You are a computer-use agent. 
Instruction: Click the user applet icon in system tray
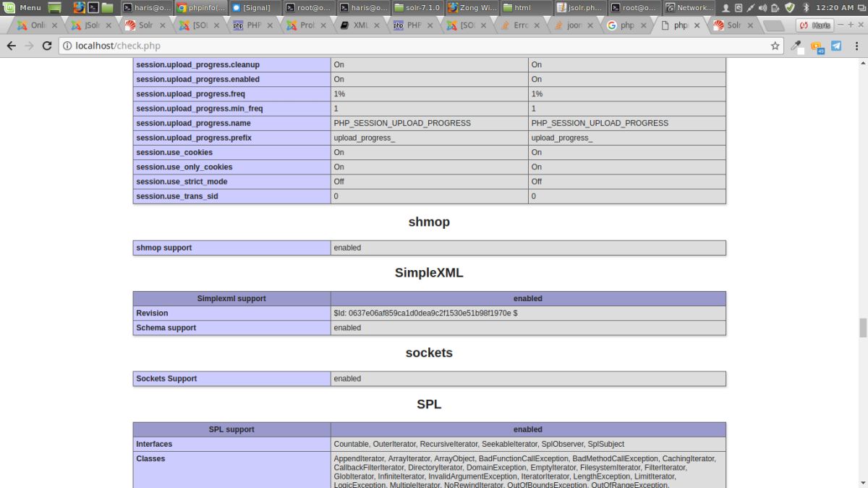pyautogui.click(x=726, y=8)
